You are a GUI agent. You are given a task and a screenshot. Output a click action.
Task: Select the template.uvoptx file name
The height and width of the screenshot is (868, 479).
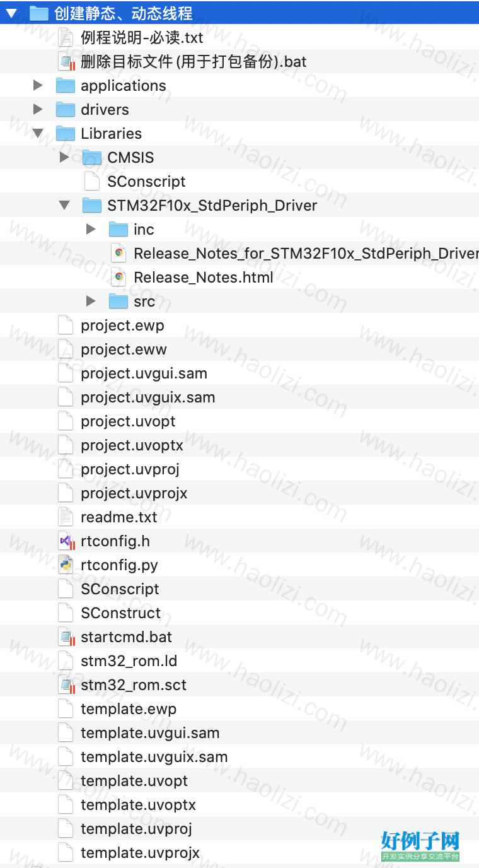(138, 804)
